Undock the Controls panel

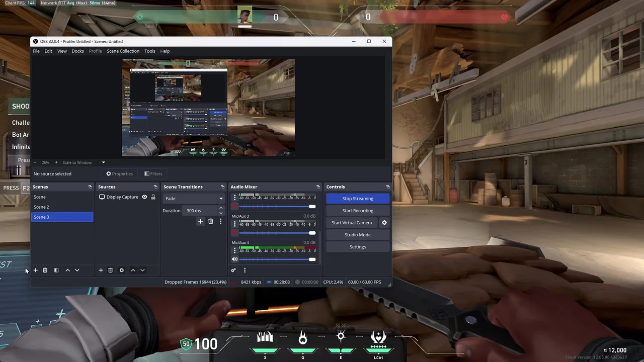(x=387, y=187)
